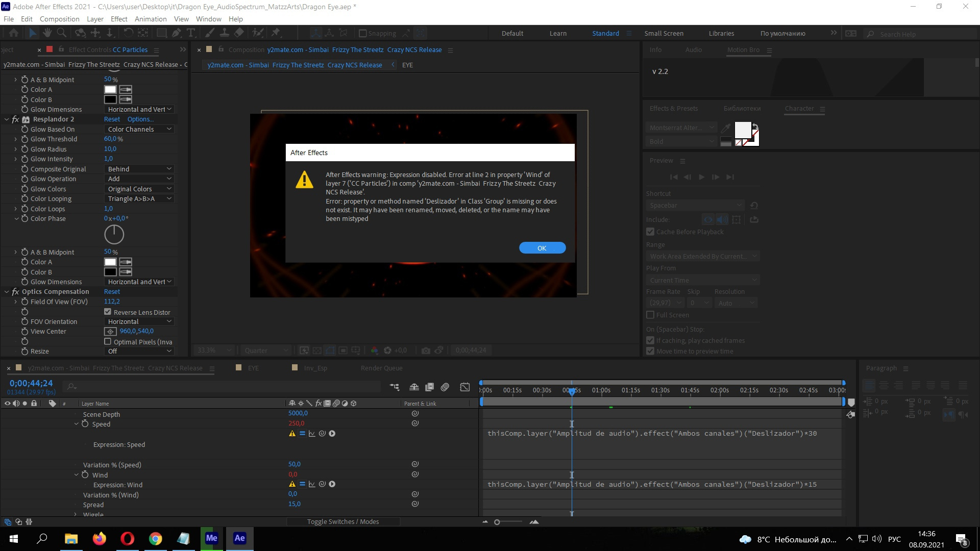Open Options for Resplandor 2
The width and height of the screenshot is (980, 551).
tap(140, 119)
